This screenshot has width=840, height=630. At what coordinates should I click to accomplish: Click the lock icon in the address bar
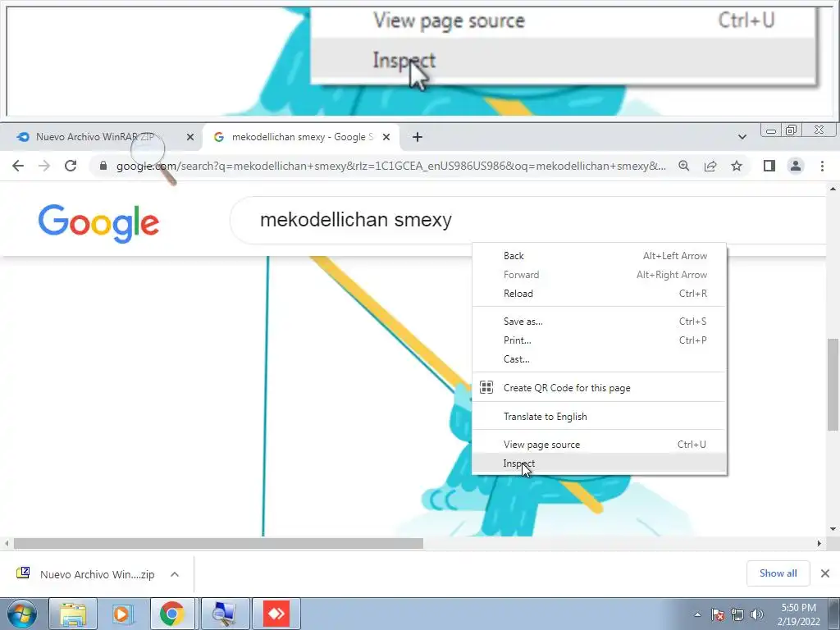tap(103, 166)
